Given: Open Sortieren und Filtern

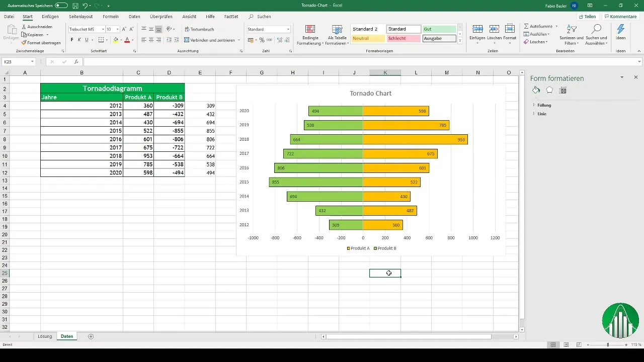Looking at the screenshot, I should coord(572,35).
